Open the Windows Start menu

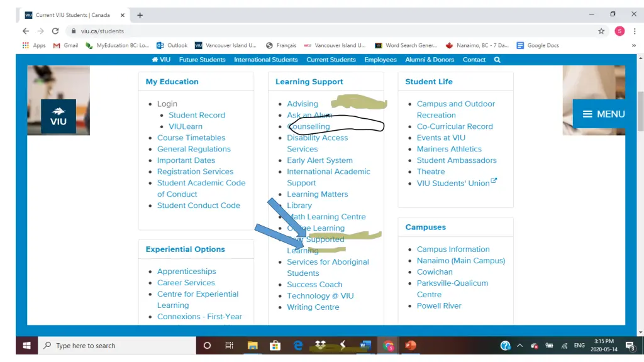26,346
